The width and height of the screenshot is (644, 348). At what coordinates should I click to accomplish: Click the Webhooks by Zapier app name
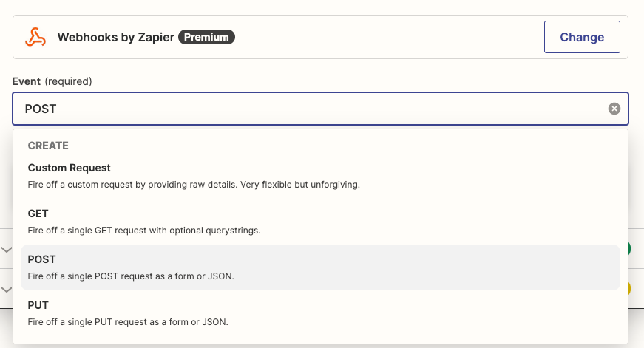[116, 37]
